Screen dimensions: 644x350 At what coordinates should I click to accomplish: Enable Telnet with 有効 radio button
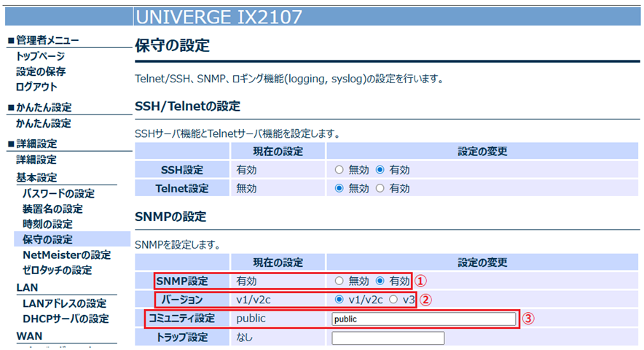pyautogui.click(x=380, y=189)
